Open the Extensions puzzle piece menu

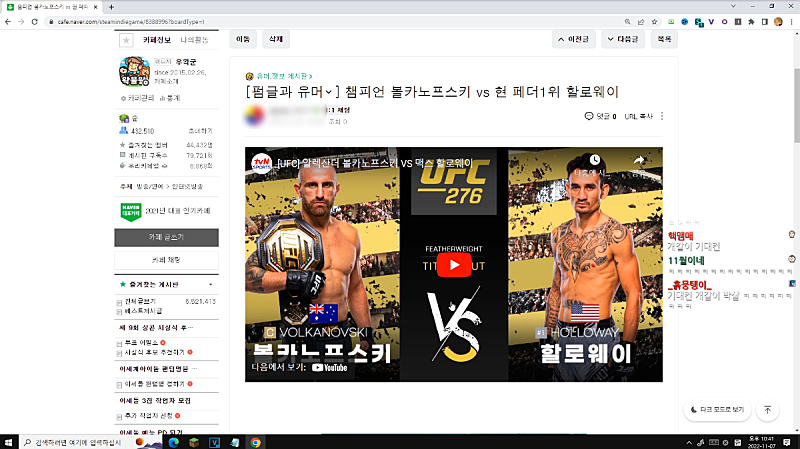[751, 22]
